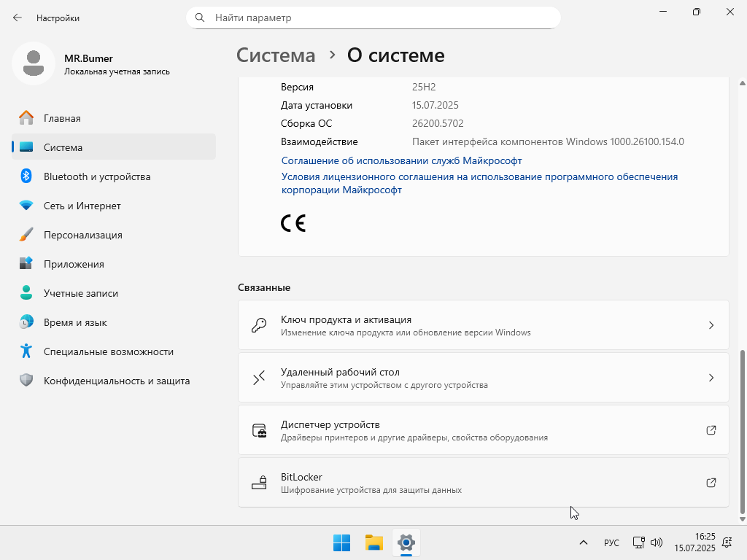The image size is (747, 560).
Task: Open the notifications bell icon
Action: (x=727, y=542)
